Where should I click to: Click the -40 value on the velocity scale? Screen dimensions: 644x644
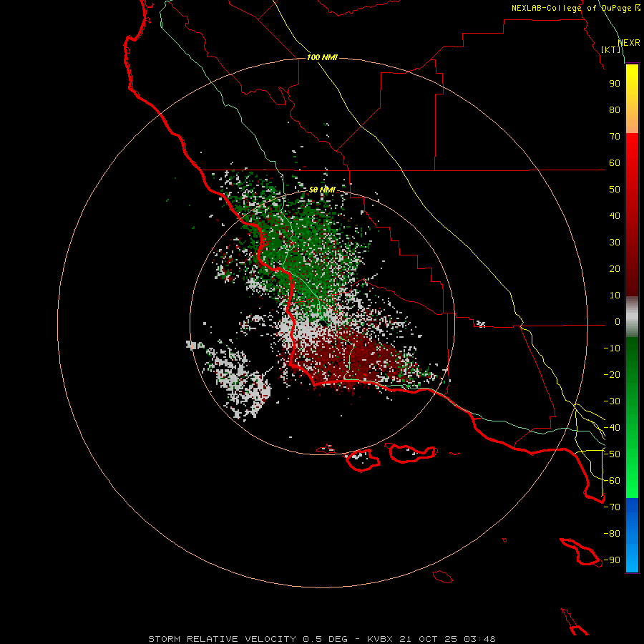612,428
